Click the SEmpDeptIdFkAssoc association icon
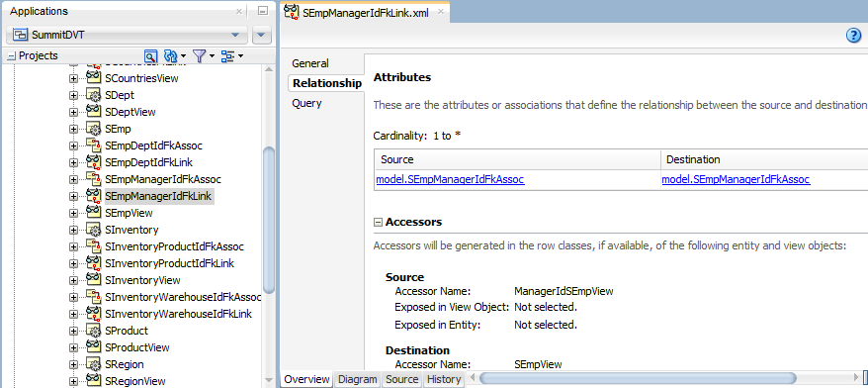The image size is (868, 388). 93,145
